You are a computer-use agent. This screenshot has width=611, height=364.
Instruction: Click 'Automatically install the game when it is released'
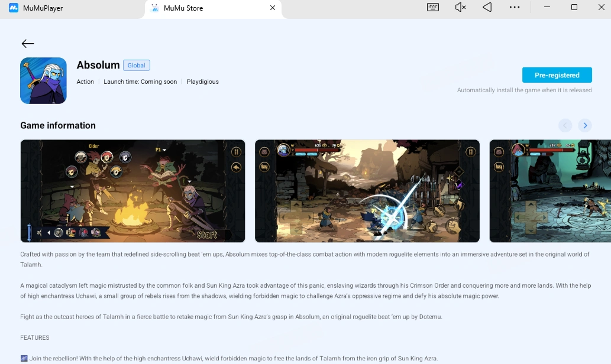[524, 90]
